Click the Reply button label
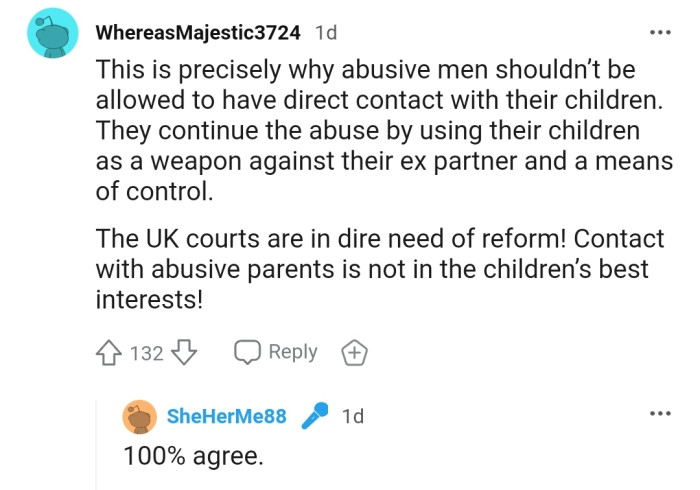 pos(293,352)
